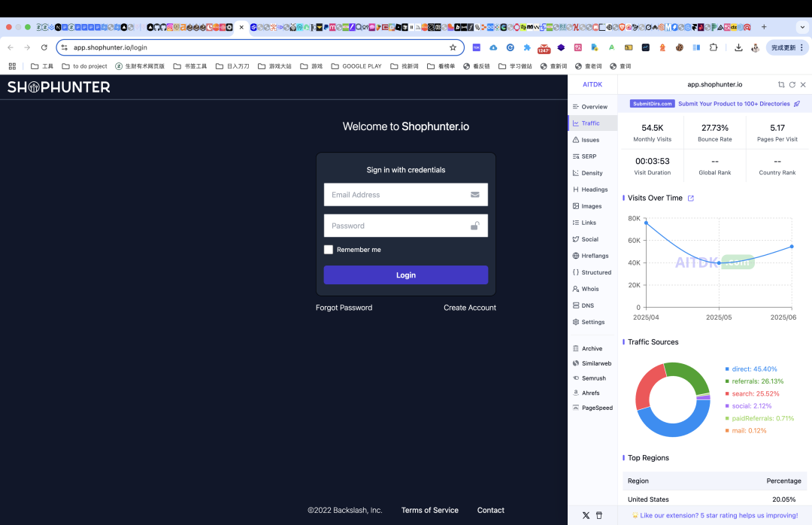812x525 pixels.
Task: Open the browser profile avatar
Action: click(756, 47)
